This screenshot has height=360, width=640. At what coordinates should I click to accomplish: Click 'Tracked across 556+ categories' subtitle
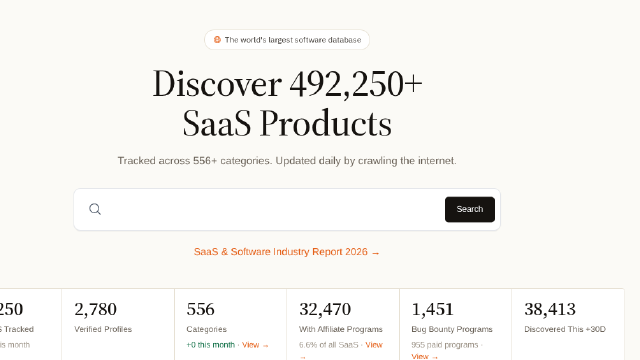pyautogui.click(x=287, y=161)
